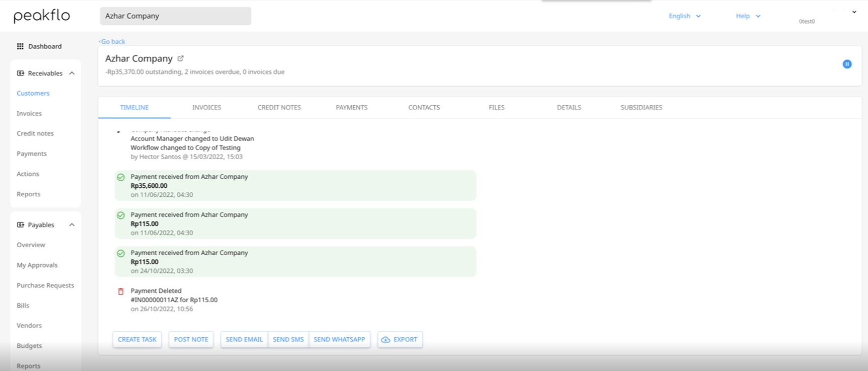
Task: Open Vendors in the sidebar
Action: [29, 326]
